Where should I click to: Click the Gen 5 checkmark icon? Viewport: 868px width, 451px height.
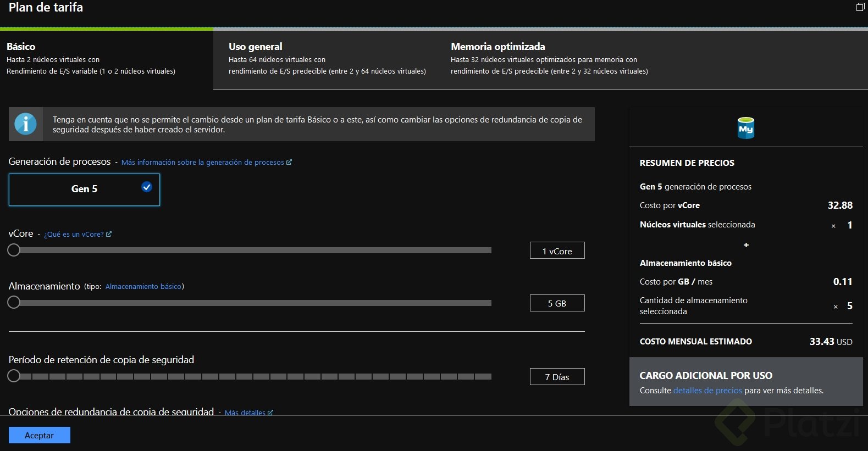pyautogui.click(x=147, y=187)
